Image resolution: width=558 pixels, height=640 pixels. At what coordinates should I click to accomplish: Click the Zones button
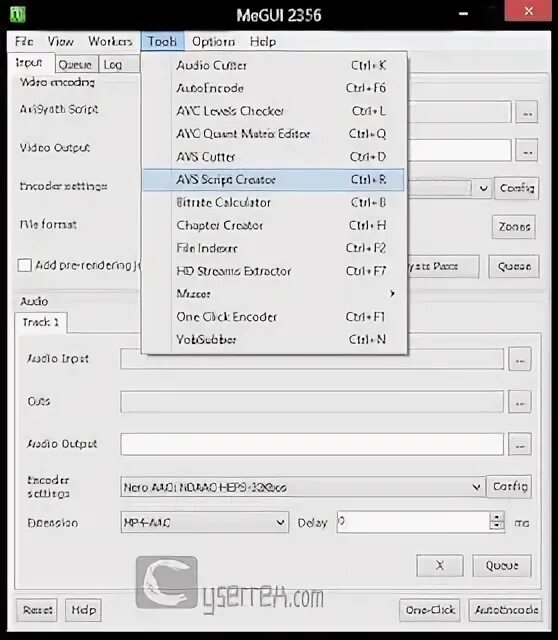[x=514, y=227]
